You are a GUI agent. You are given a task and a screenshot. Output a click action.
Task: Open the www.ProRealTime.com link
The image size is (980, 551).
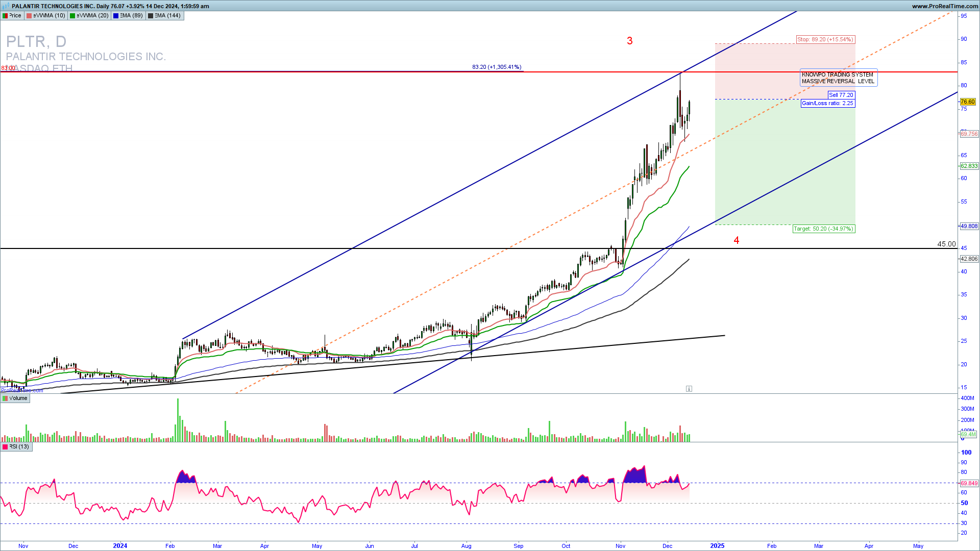(945, 6)
